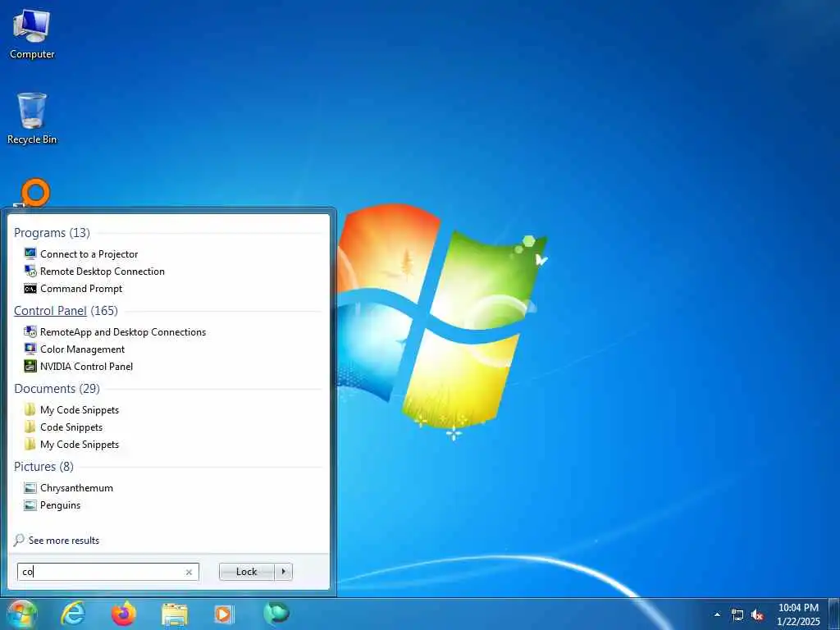Click the Remote Desktop Connection icon
Viewport: 840px width, 630px height.
pos(30,271)
